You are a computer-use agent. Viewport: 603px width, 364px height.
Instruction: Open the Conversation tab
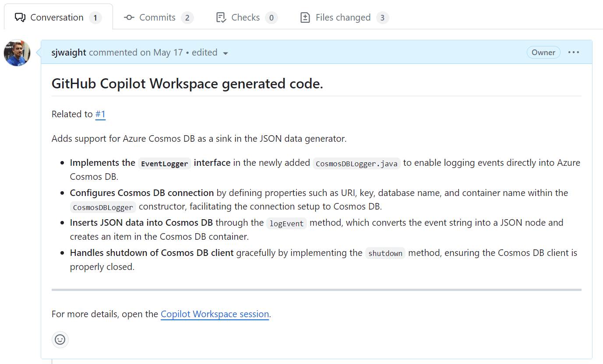pyautogui.click(x=58, y=17)
